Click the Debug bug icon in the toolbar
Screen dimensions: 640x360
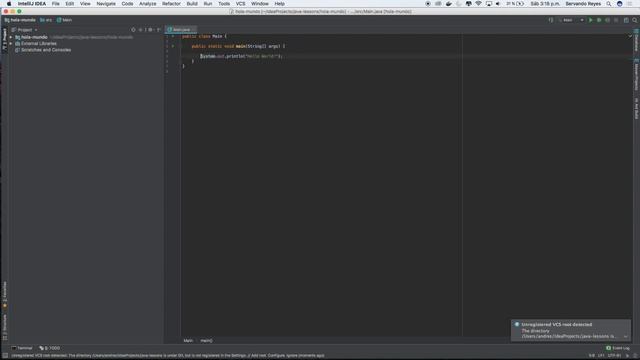click(x=599, y=20)
